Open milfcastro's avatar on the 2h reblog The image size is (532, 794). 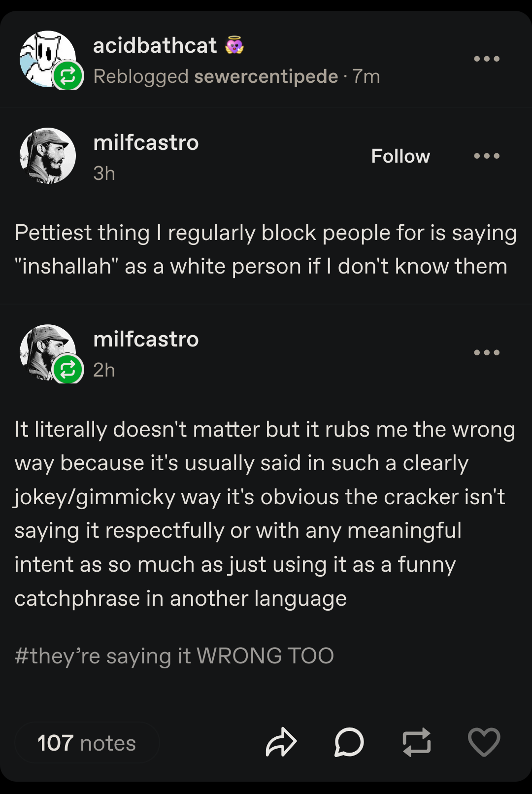tap(47, 352)
